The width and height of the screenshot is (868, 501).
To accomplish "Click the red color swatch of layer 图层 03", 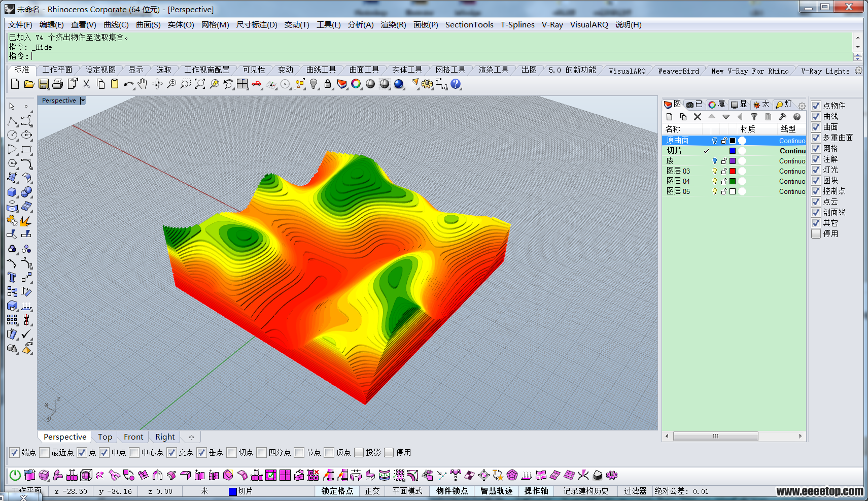I will point(733,171).
